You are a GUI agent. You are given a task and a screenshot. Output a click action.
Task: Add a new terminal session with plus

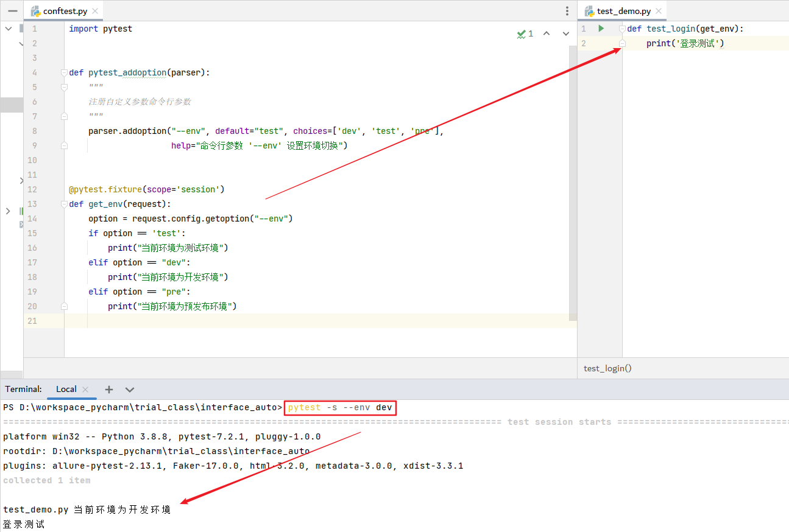(x=109, y=390)
